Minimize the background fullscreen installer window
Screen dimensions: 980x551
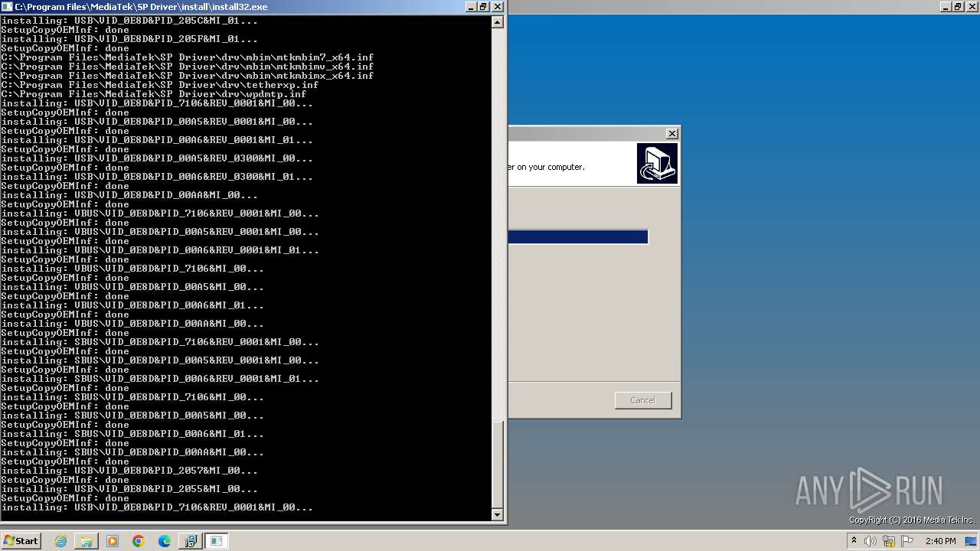[x=945, y=6]
